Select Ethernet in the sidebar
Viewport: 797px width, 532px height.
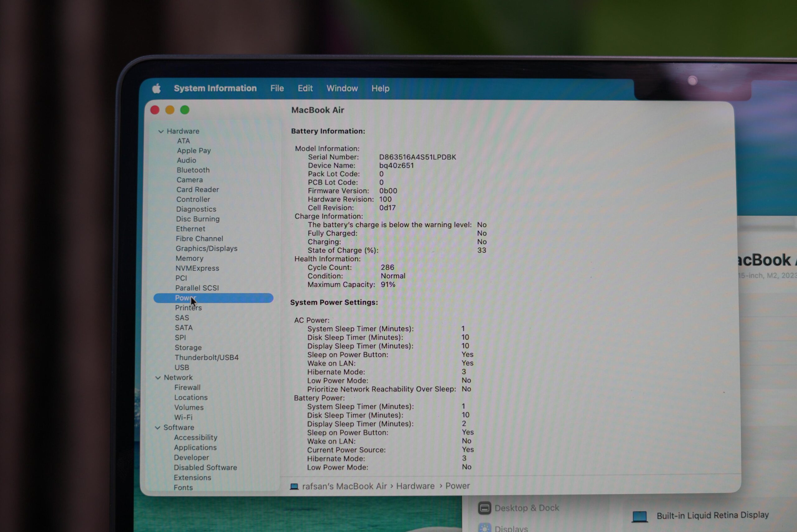pos(191,229)
